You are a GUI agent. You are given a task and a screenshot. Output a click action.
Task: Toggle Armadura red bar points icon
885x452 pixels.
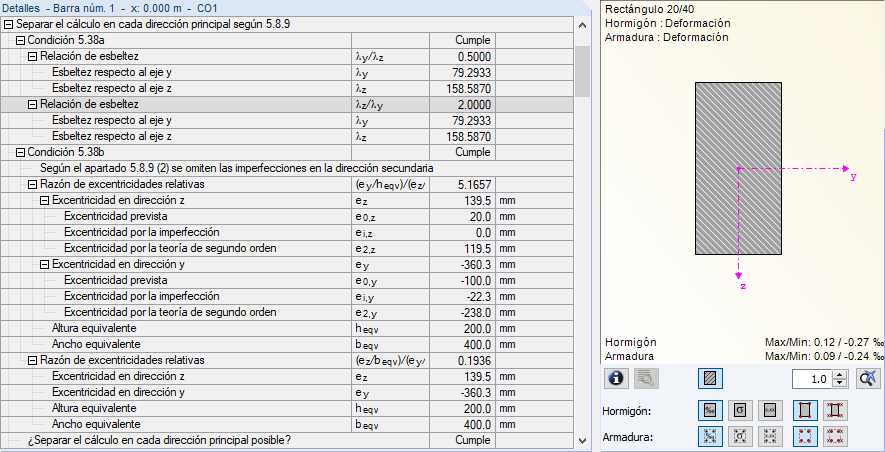tap(805, 436)
